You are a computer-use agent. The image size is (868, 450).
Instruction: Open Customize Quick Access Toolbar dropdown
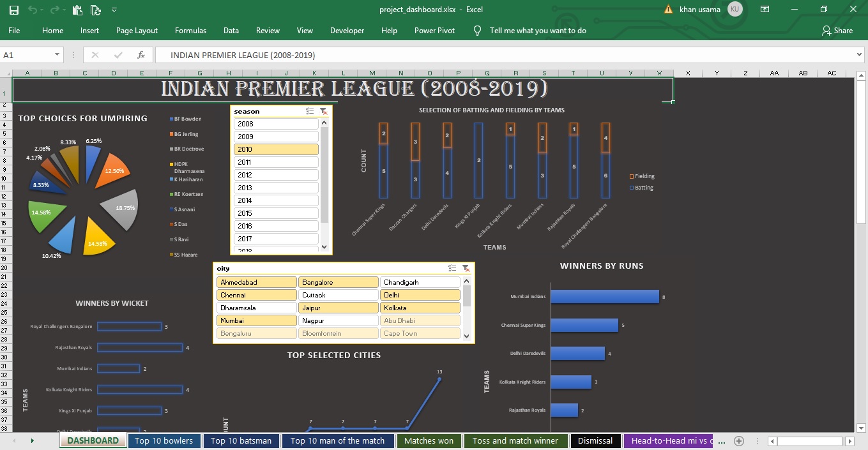pos(114,10)
